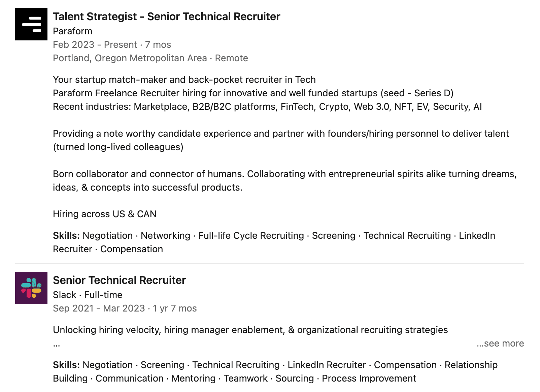Click the Slack company logo
This screenshot has height=392, width=540.
[x=31, y=288]
